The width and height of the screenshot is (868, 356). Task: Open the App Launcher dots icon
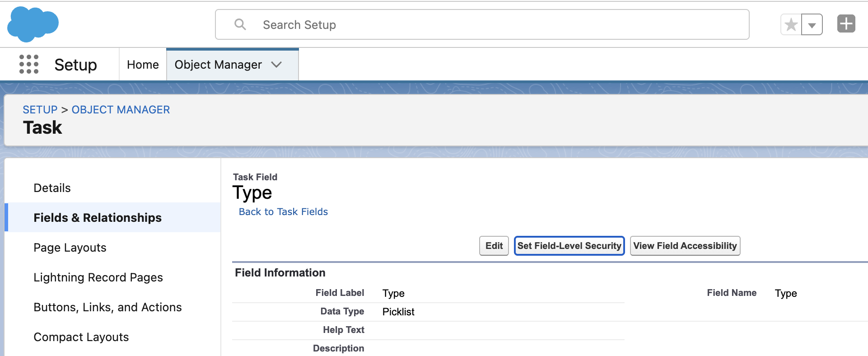pos(29,65)
